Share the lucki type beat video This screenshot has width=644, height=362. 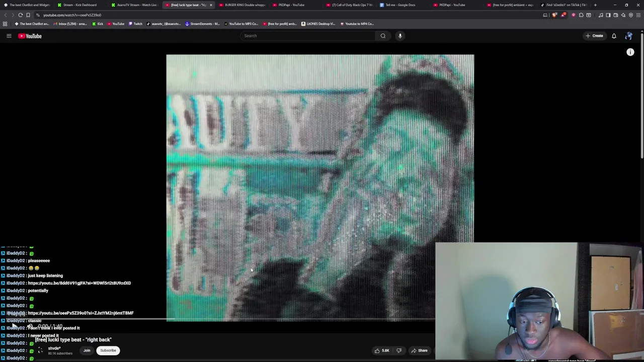(419, 350)
